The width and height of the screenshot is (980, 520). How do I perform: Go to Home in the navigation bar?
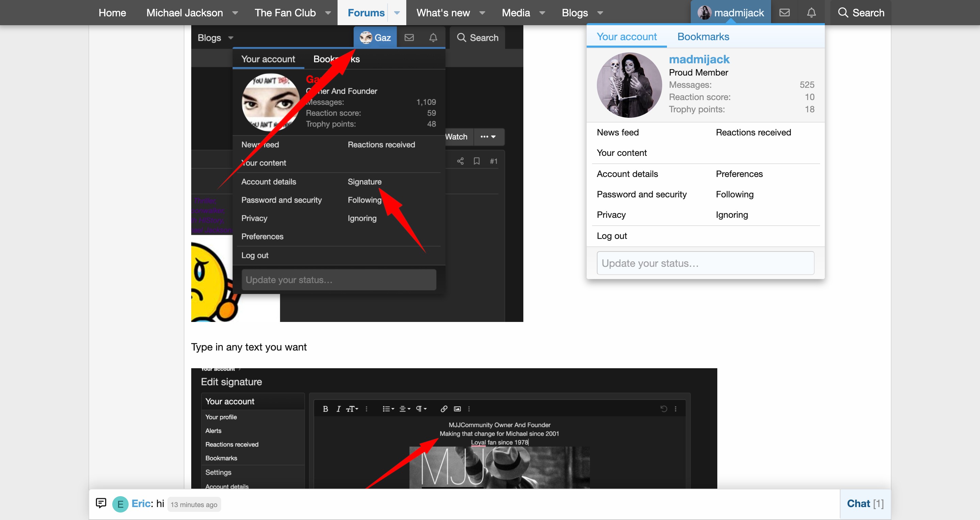click(x=112, y=13)
